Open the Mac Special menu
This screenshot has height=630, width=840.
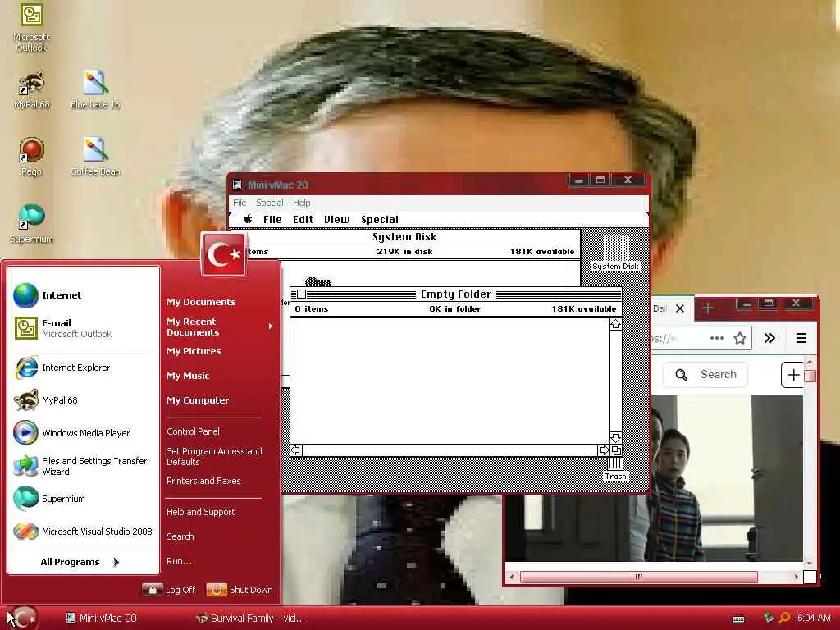point(380,219)
